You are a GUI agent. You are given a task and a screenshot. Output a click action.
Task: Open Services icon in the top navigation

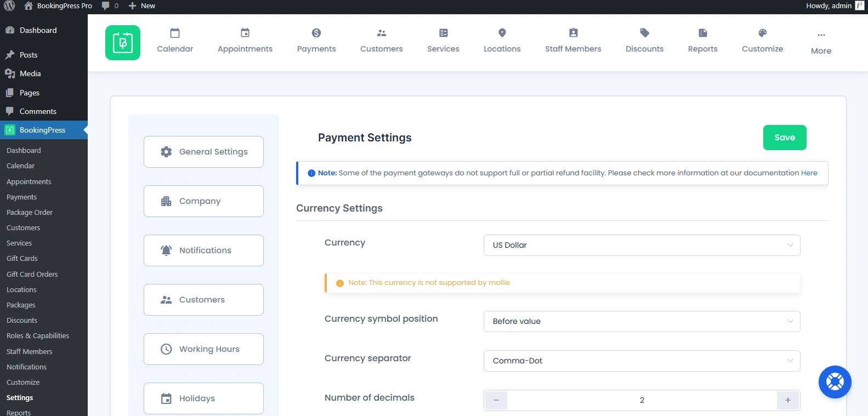pyautogui.click(x=444, y=33)
